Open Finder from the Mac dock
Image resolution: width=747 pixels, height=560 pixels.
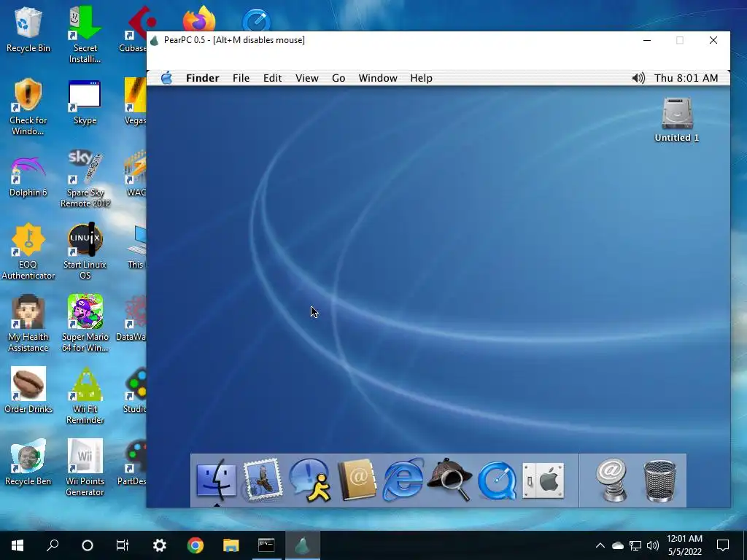(x=216, y=480)
